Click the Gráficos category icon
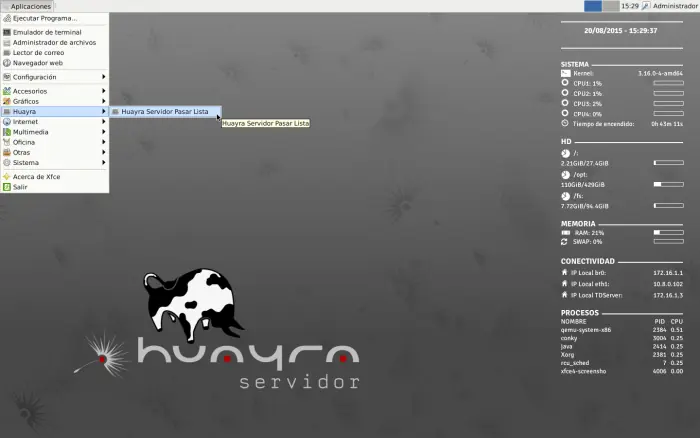 pos(7,101)
